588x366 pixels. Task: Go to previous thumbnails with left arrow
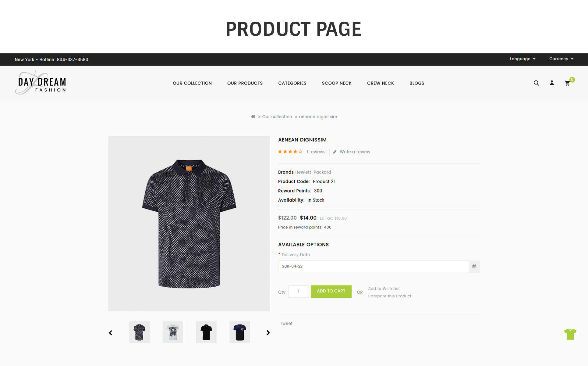111,333
